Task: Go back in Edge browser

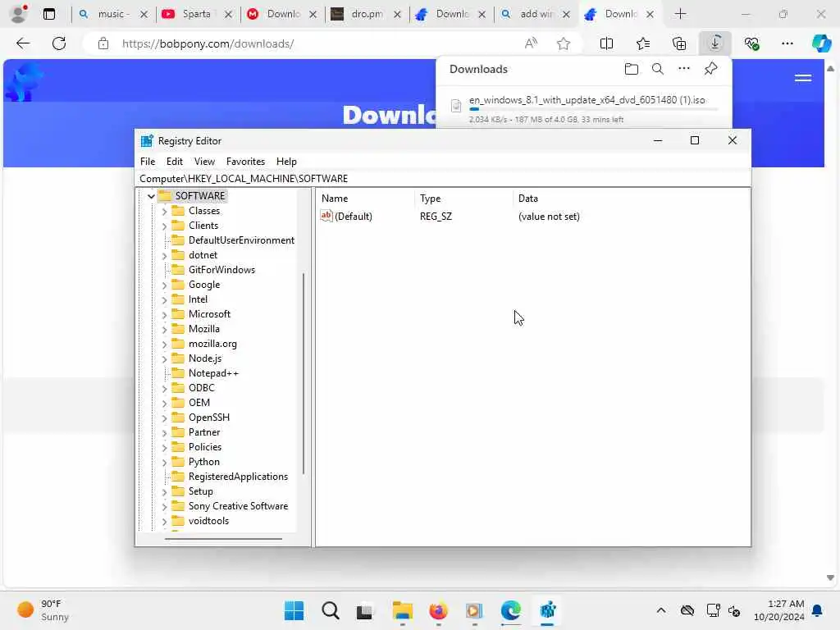Action: point(23,43)
